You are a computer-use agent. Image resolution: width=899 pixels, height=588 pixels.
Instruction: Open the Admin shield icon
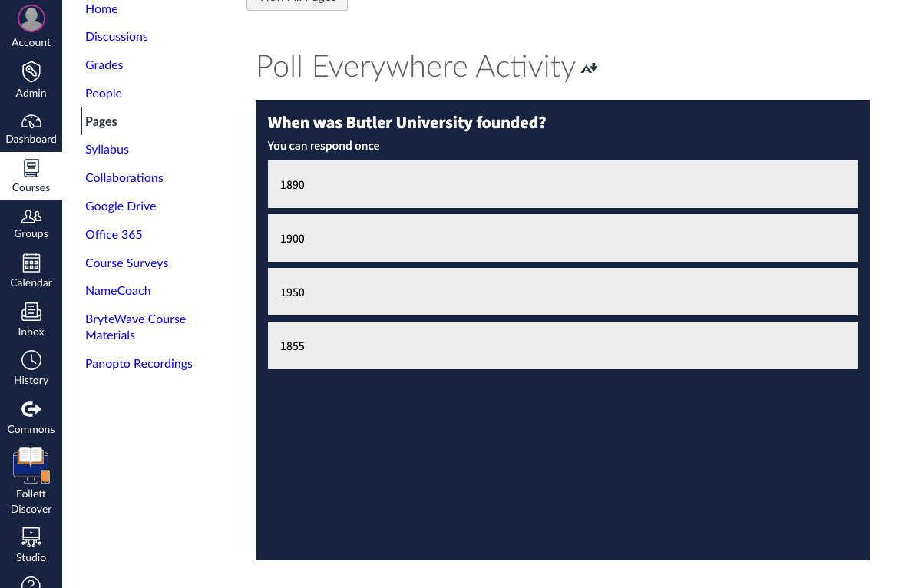click(31, 72)
